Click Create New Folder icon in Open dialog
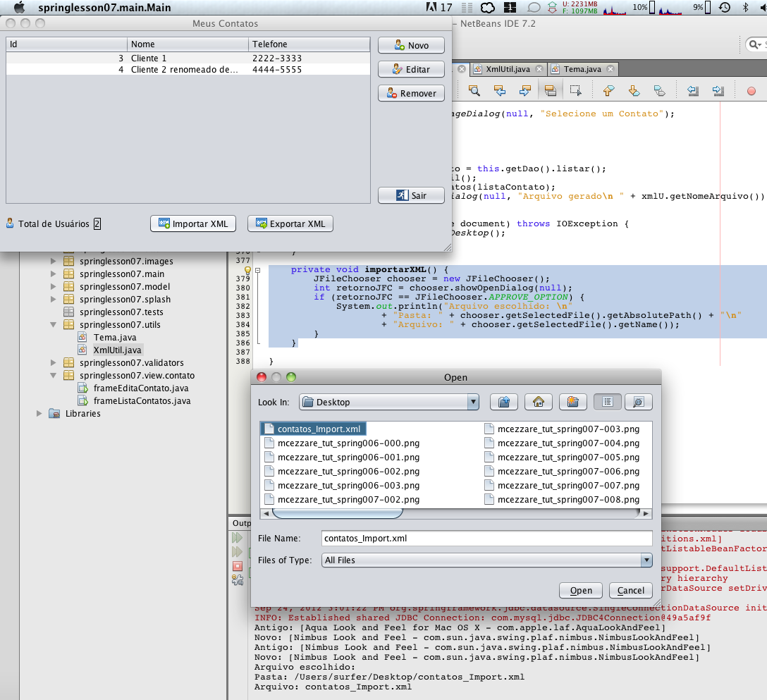 pos(573,402)
